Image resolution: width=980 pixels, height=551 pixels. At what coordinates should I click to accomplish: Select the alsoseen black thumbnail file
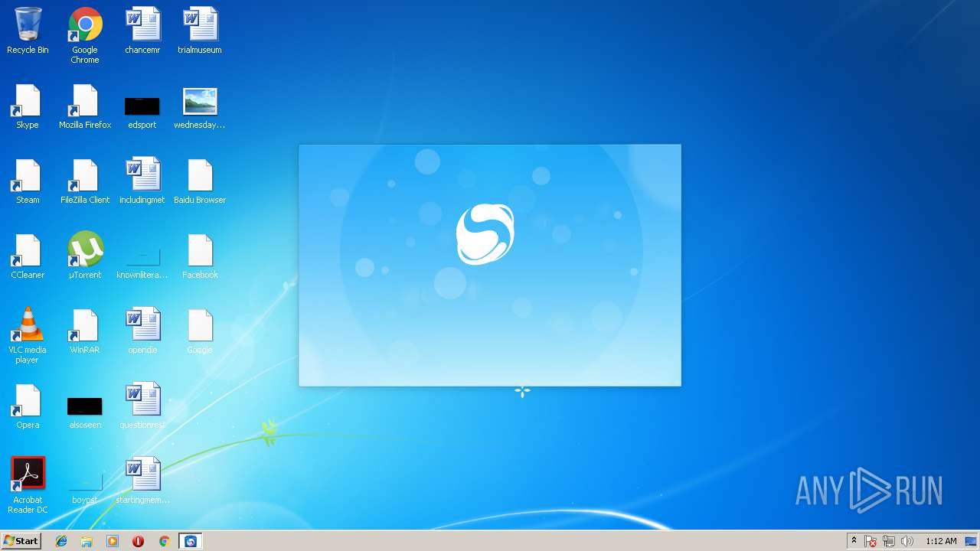coord(85,412)
